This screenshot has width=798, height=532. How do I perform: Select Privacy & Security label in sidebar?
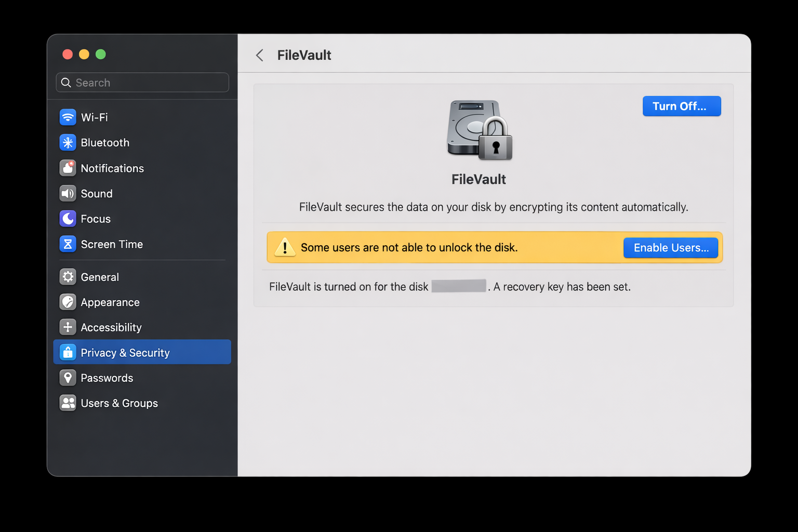tap(125, 353)
